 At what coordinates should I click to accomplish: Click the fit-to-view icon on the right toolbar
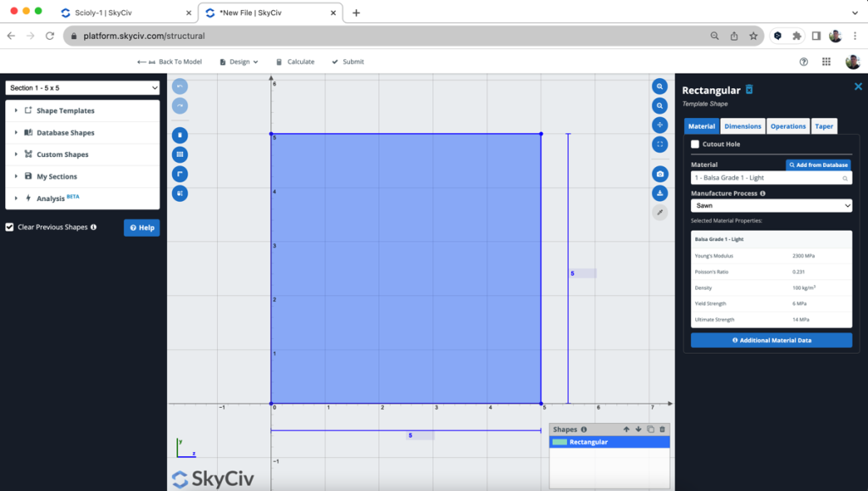click(x=660, y=144)
